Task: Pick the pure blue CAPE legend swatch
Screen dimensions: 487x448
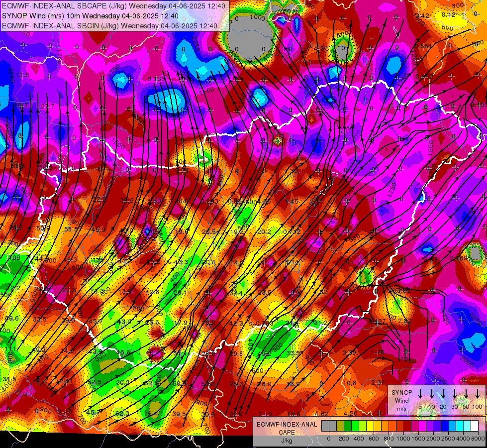Action: coord(445,426)
